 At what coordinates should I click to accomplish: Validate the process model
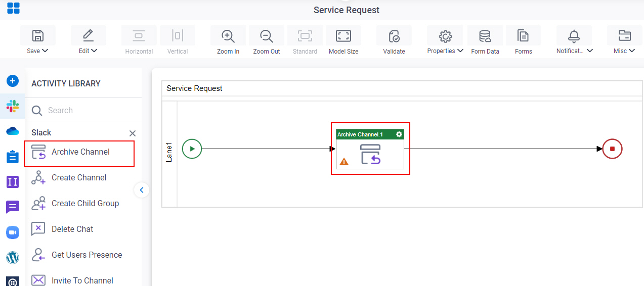coord(394,36)
